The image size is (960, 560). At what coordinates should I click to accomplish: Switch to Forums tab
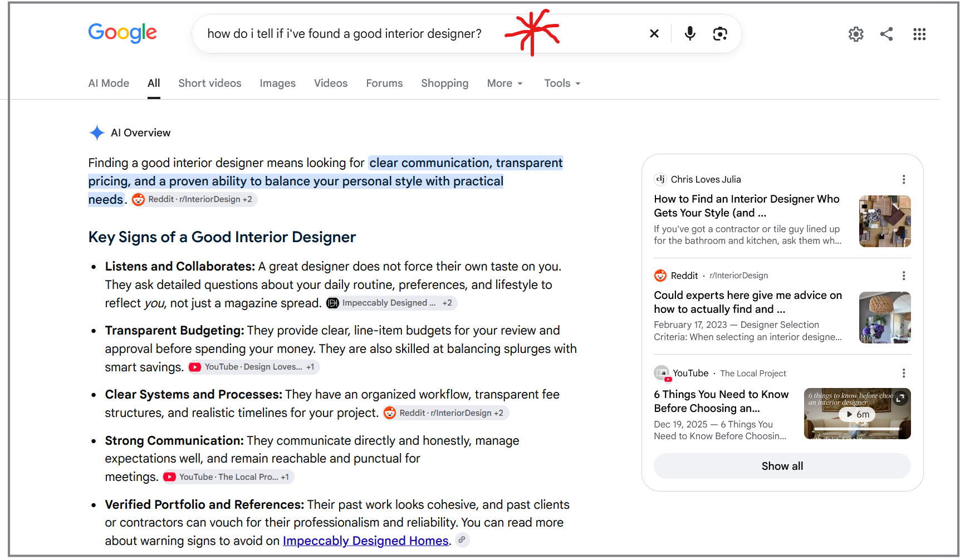pyautogui.click(x=384, y=83)
